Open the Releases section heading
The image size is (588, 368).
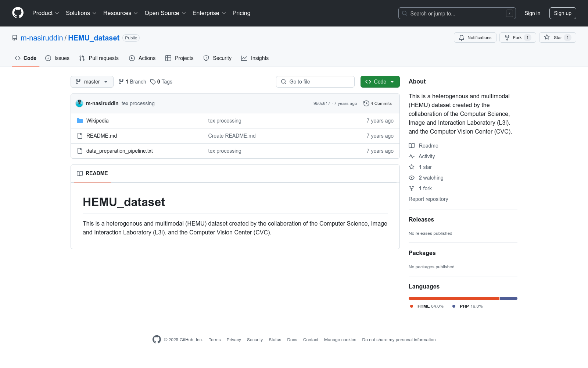click(421, 219)
